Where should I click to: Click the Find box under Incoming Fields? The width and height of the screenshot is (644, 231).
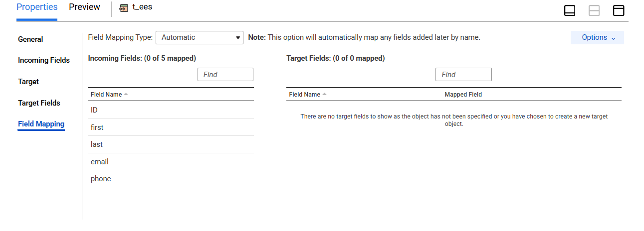(x=225, y=75)
